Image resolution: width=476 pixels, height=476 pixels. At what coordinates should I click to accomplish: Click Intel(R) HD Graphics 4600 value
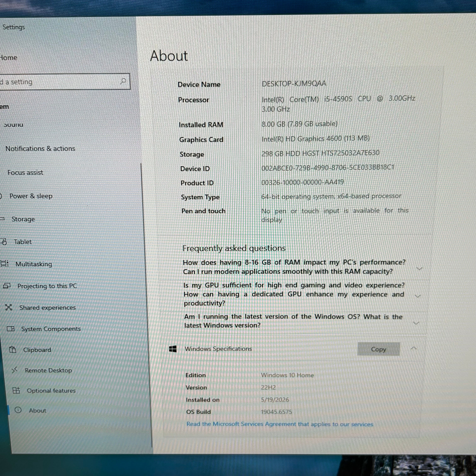click(x=316, y=139)
